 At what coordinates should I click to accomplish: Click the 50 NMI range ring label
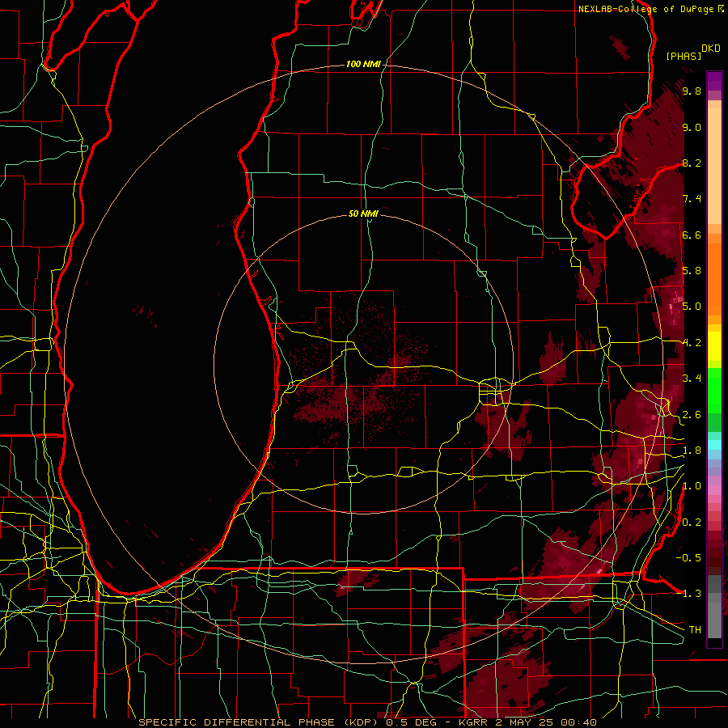click(x=363, y=214)
